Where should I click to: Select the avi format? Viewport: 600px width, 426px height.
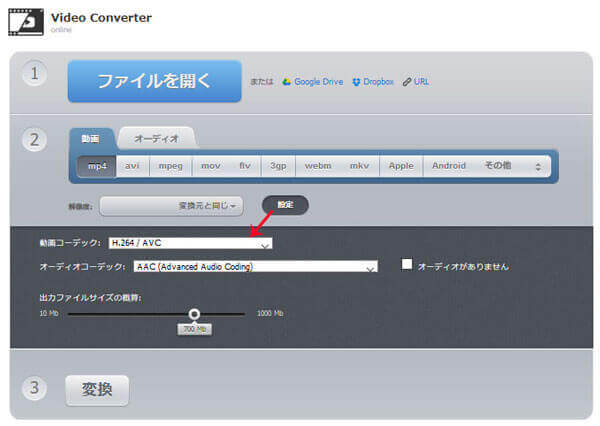132,166
